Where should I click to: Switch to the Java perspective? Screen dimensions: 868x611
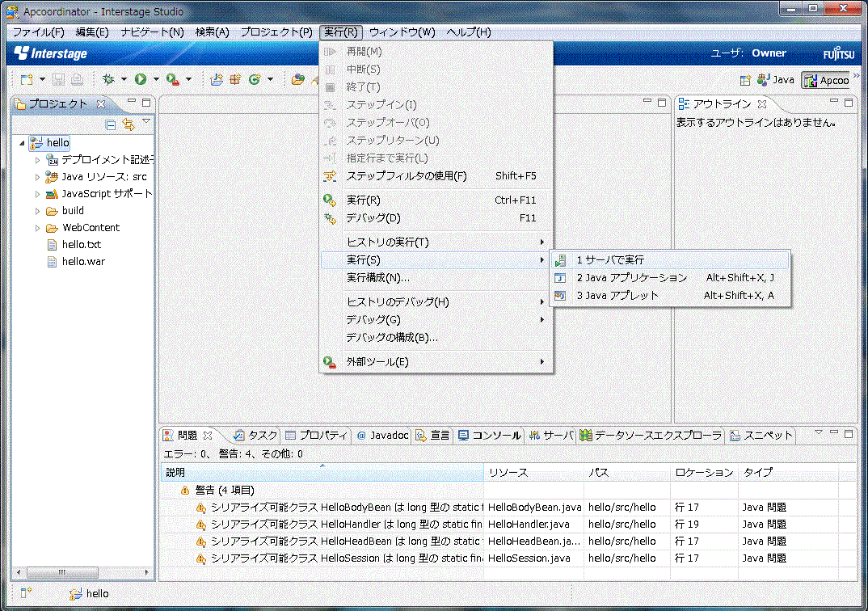(x=776, y=80)
